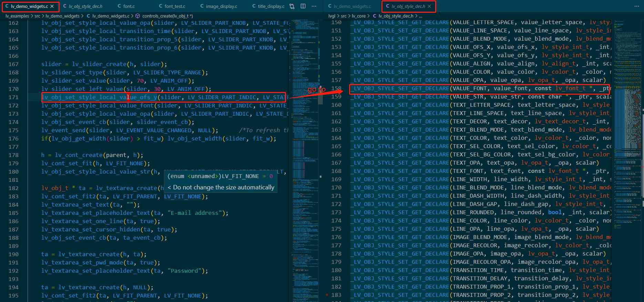Click VALUE_FONT in right editor line 158
644x302 pixels.
(470, 88)
